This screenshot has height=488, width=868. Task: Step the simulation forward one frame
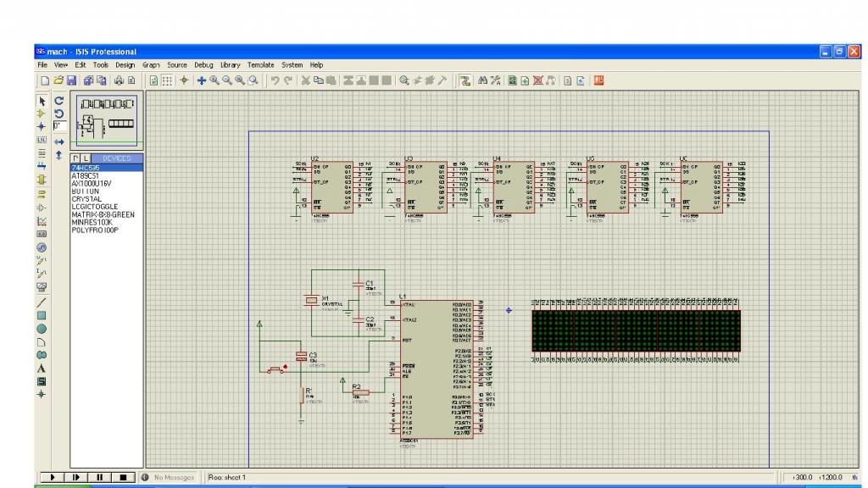coord(75,477)
